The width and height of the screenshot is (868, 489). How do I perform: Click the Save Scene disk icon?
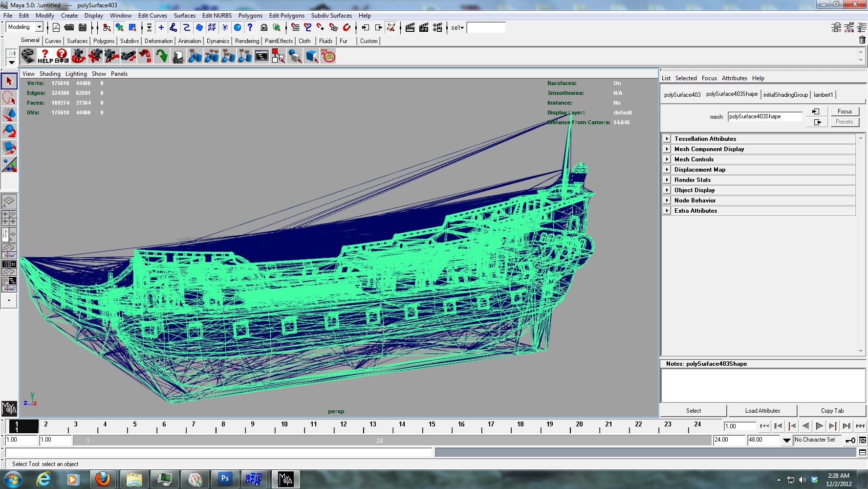tap(83, 27)
